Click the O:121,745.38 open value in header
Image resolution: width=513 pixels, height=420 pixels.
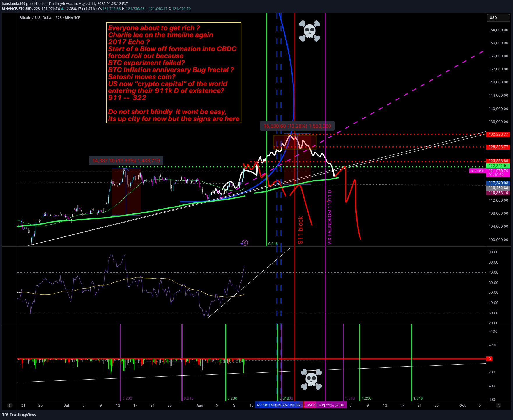pos(109,9)
